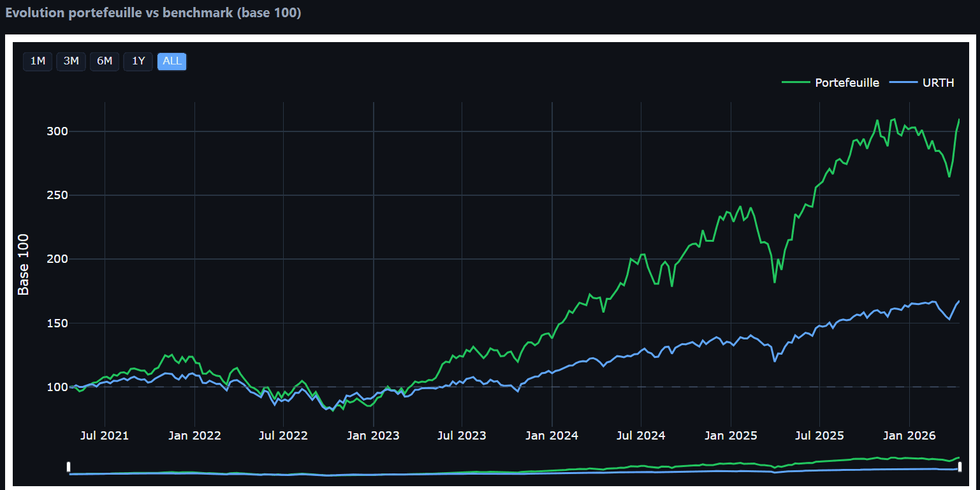Click the Jul 2021 x-axis label

105,436
